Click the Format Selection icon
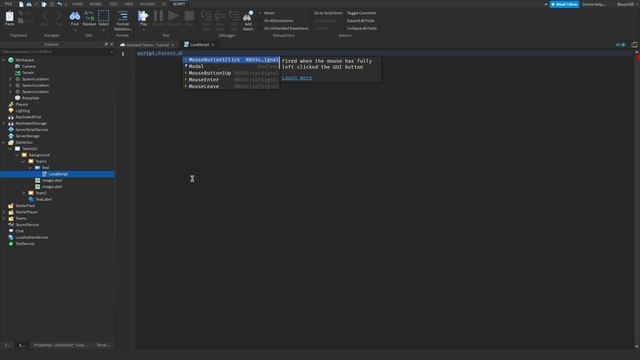 point(122,16)
